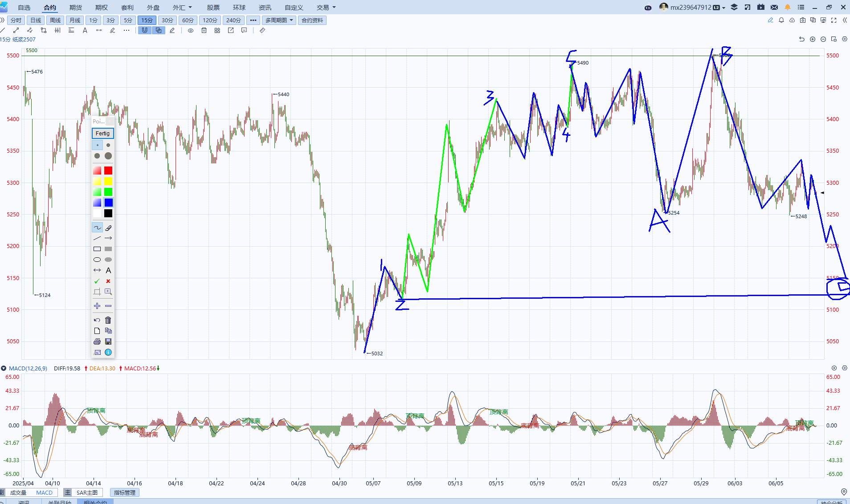The image size is (850, 504).
Task: Select the largest pen dot size
Action: 108,156
